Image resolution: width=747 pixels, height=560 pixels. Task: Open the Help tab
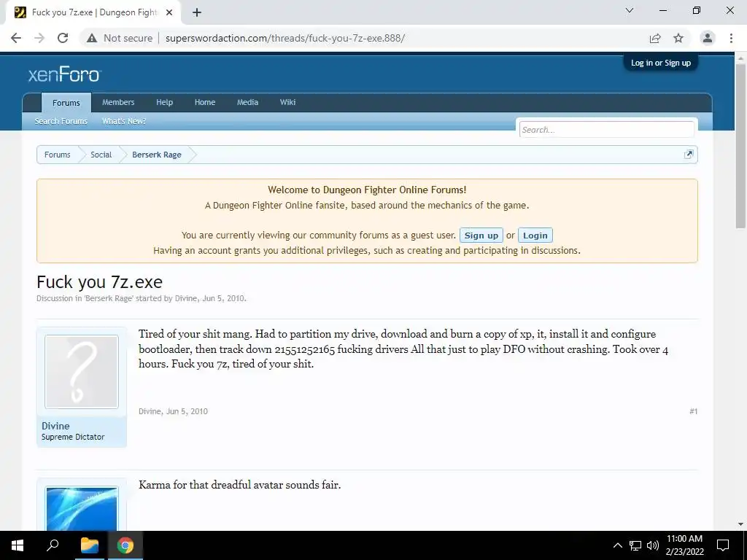pos(164,102)
